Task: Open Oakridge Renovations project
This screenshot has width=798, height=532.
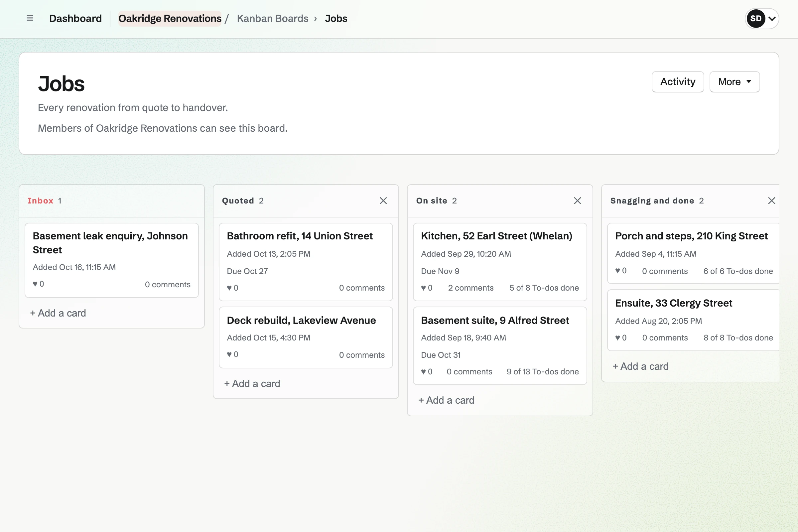Action: pos(170,18)
